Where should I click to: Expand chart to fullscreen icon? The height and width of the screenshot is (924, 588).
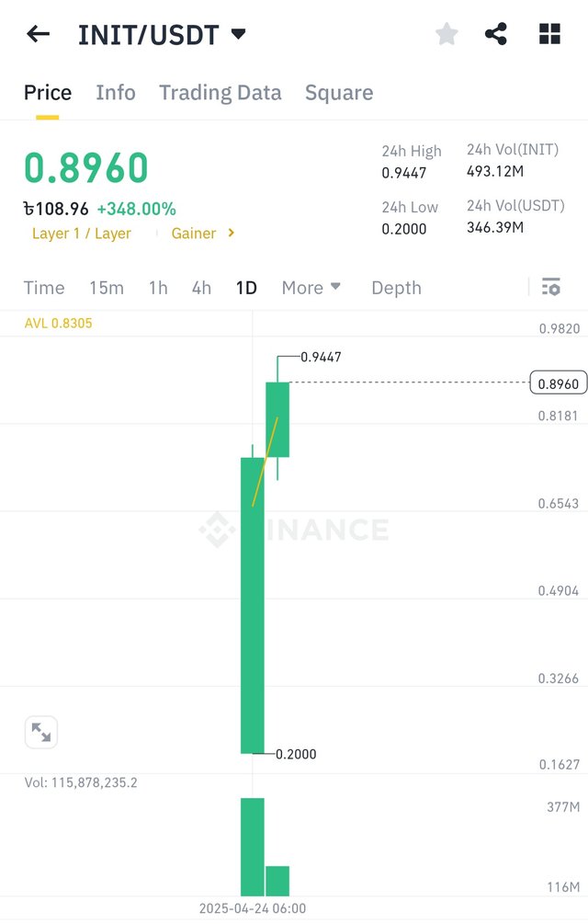(41, 732)
